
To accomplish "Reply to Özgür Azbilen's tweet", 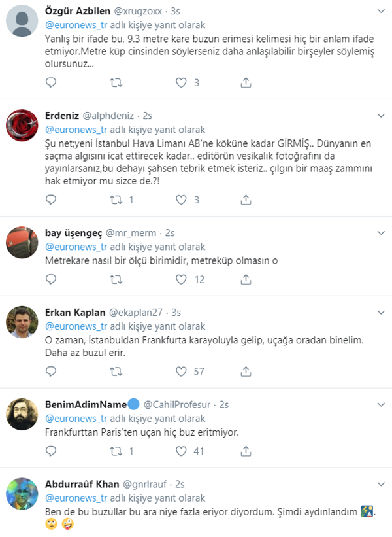I will click(x=52, y=83).
